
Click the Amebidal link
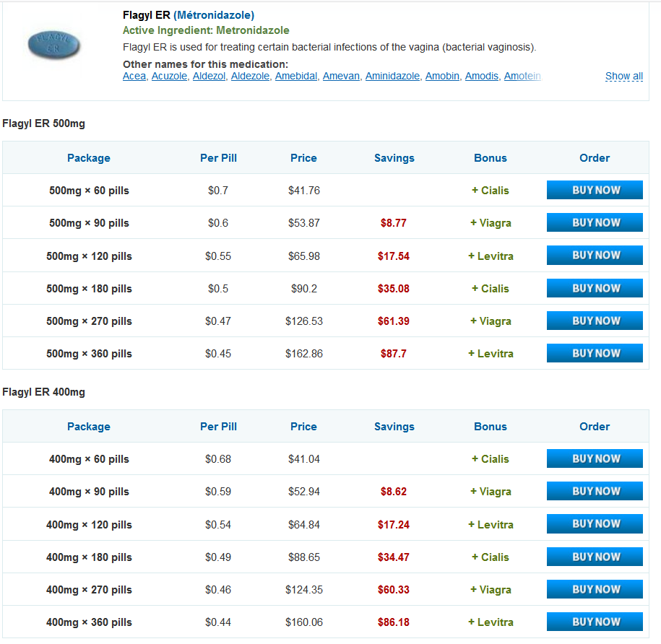295,77
